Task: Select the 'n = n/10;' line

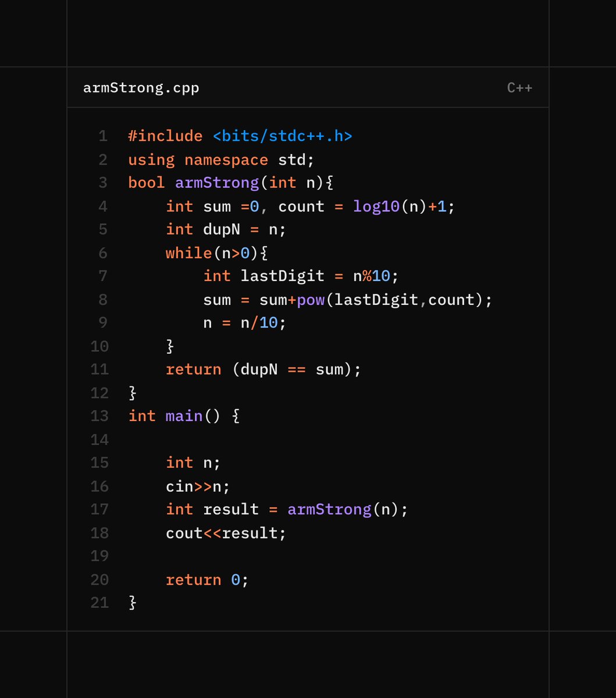Action: coord(245,323)
